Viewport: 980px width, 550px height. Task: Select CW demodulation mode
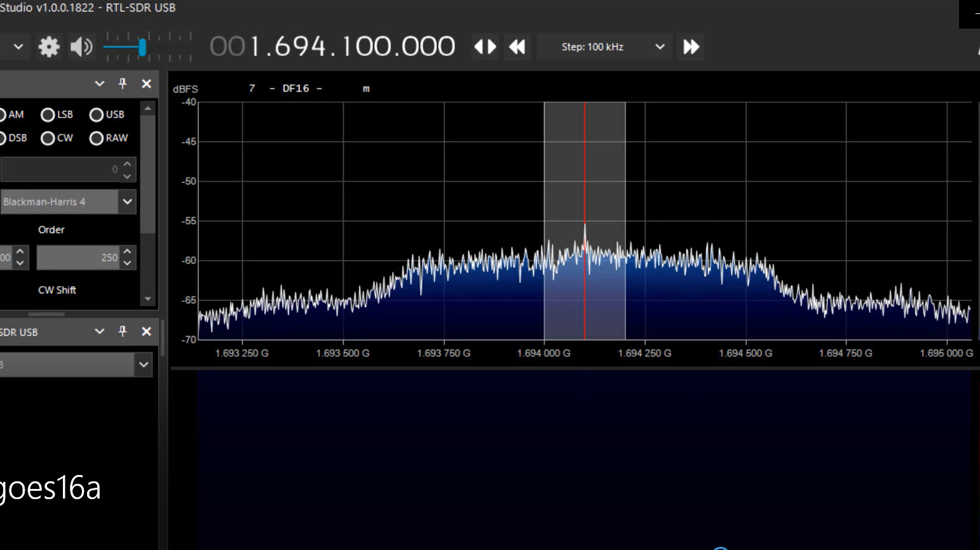click(48, 138)
